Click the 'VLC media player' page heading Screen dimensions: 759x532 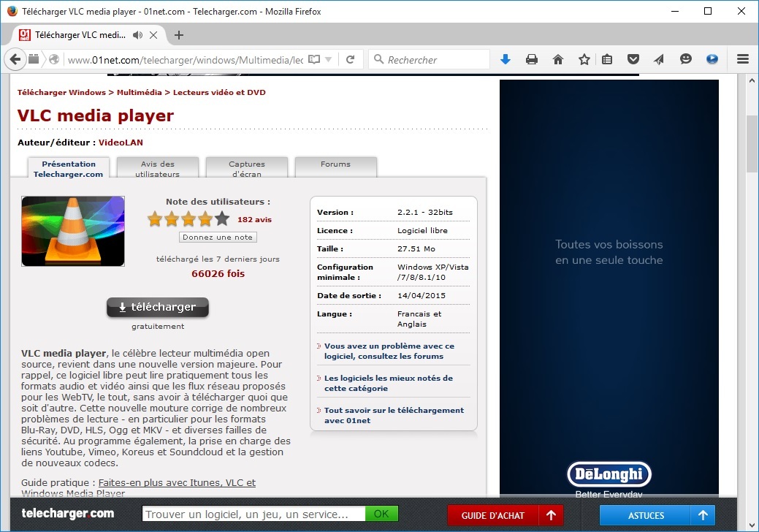pyautogui.click(x=96, y=115)
